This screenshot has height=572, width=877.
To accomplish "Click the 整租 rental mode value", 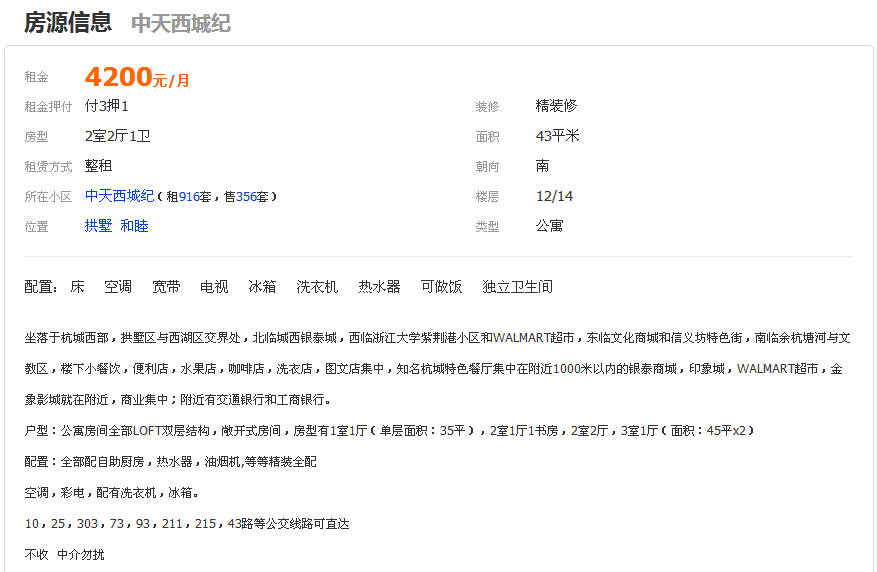I will point(99,166).
